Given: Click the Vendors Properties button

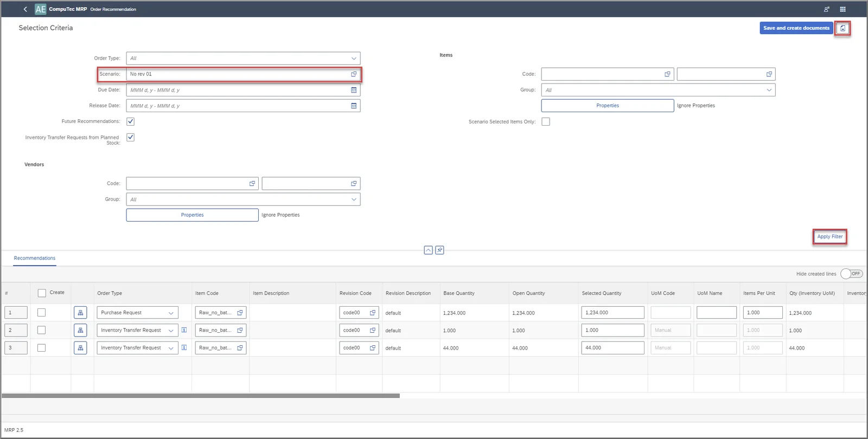Looking at the screenshot, I should [x=192, y=215].
